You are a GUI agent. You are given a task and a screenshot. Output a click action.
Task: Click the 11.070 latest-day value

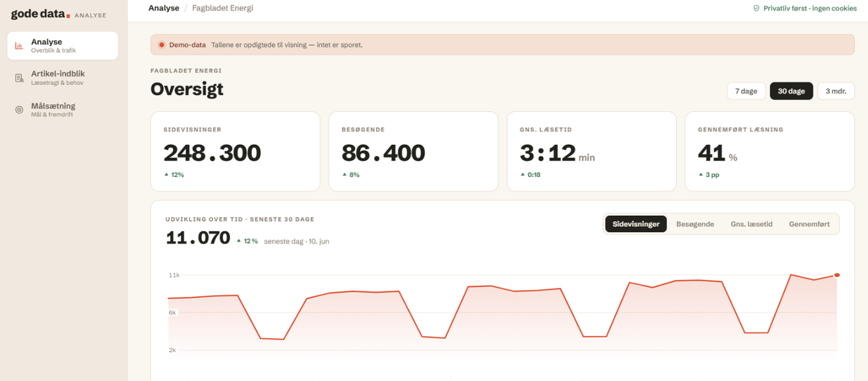click(198, 238)
